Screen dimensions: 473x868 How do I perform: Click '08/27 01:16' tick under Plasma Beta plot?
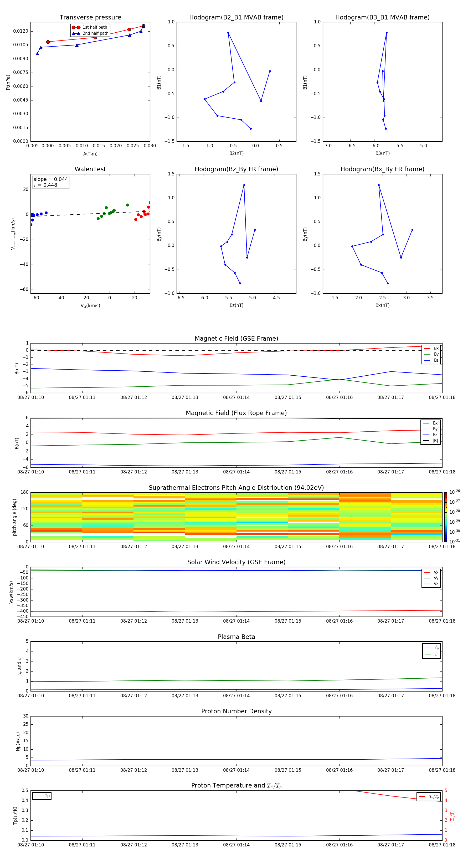click(339, 696)
